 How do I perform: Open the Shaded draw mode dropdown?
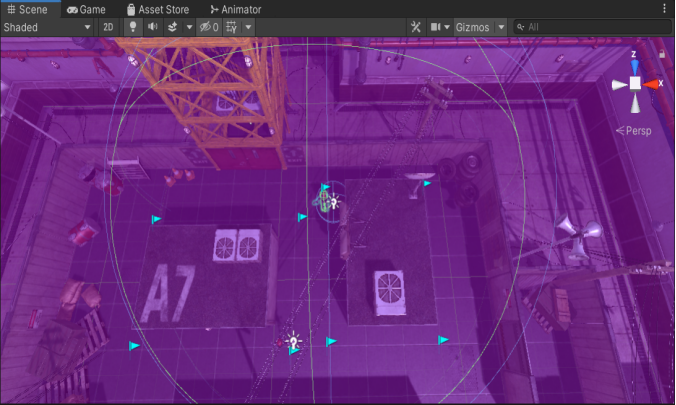(x=47, y=27)
